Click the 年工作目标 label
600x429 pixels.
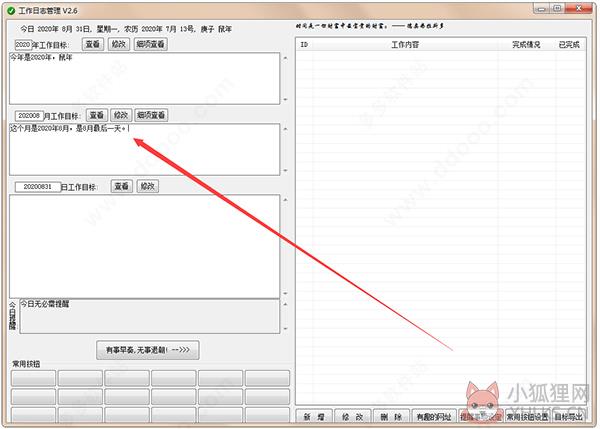click(51, 45)
